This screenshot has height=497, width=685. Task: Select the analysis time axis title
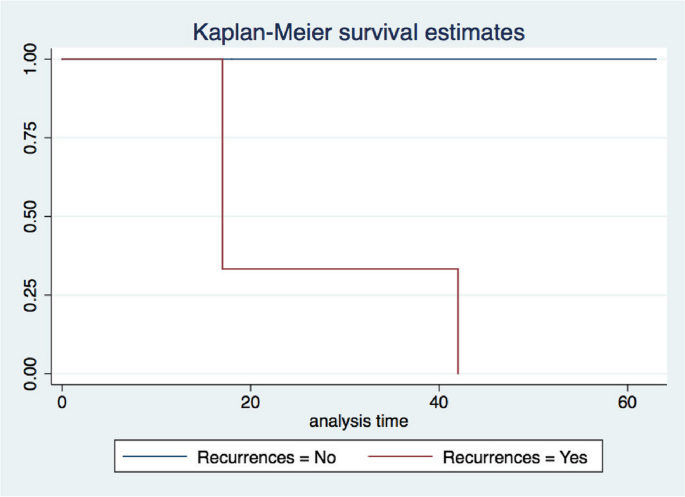pyautogui.click(x=358, y=421)
